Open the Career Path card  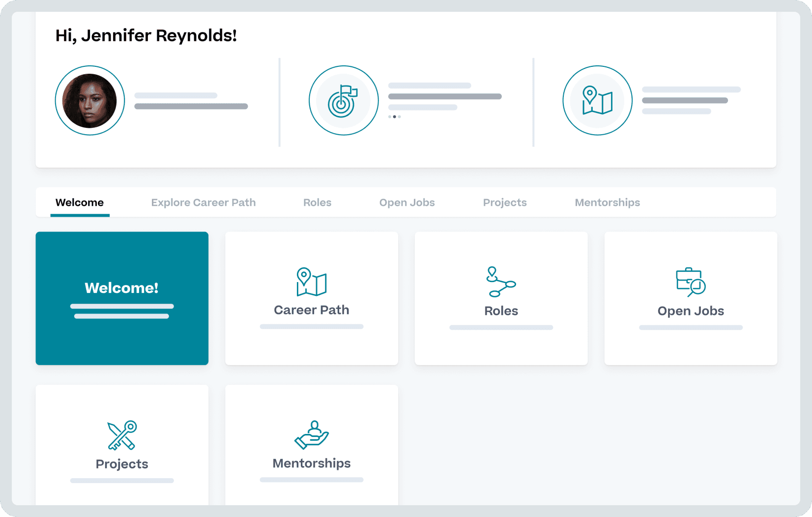pos(311,298)
